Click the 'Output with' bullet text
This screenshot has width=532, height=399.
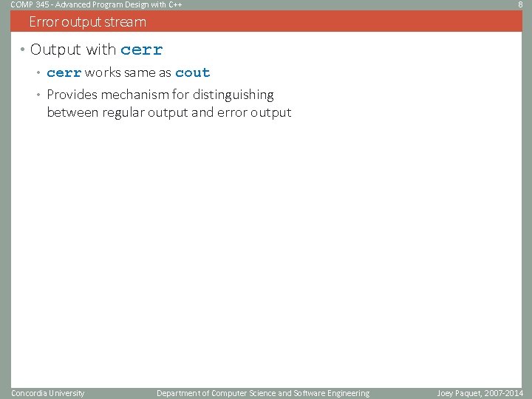pyautogui.click(x=73, y=50)
